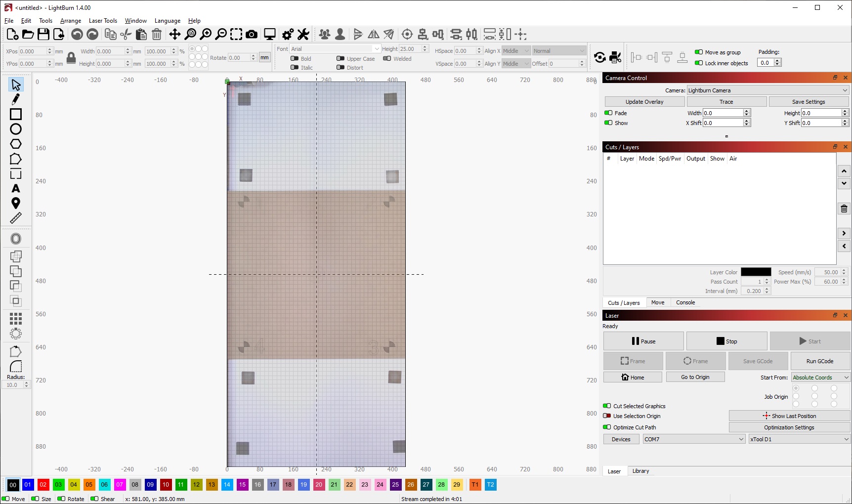Click the Open File folder icon

click(x=28, y=34)
